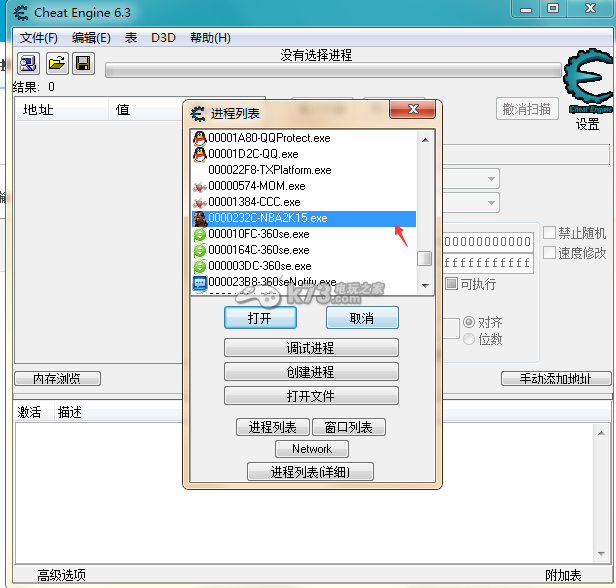This screenshot has width=616, height=588.
Task: Select the 000010FC-360se.exe process
Action: point(258,234)
